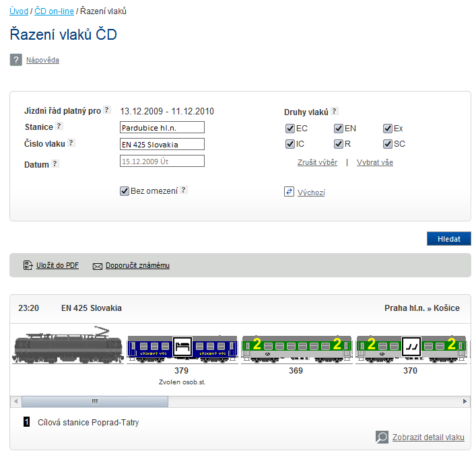Toggle the SC train type checkbox
476x457 pixels.
(x=388, y=144)
